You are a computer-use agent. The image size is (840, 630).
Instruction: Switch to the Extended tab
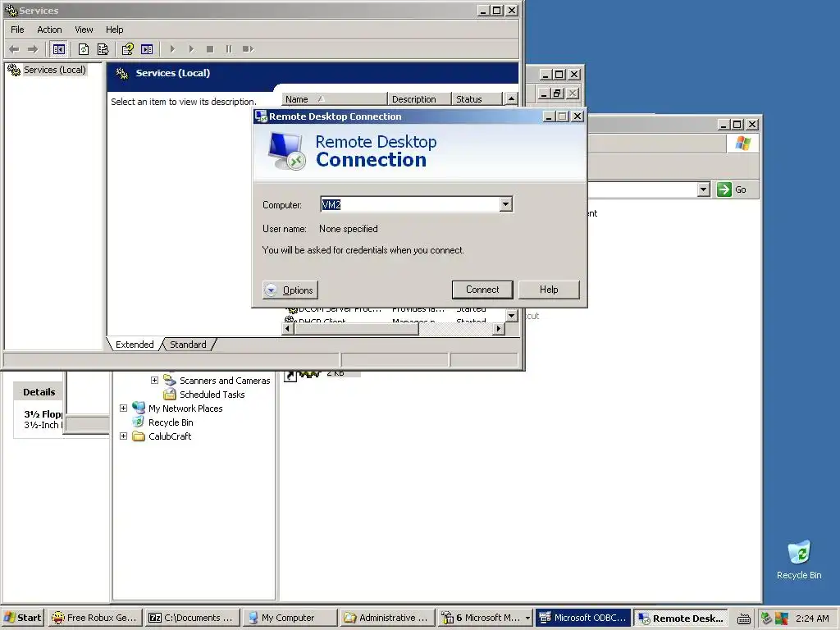pyautogui.click(x=135, y=345)
